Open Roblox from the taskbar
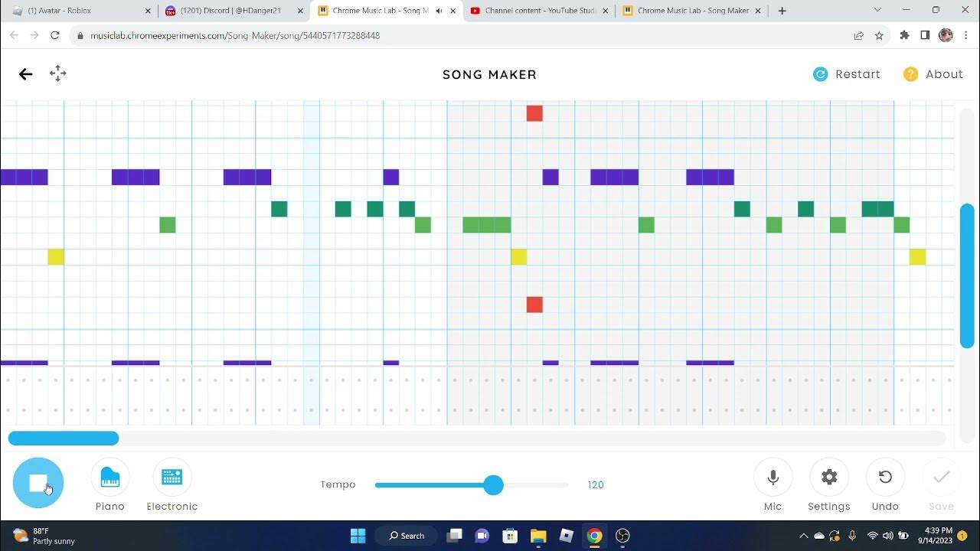This screenshot has height=551, width=980. [x=567, y=536]
